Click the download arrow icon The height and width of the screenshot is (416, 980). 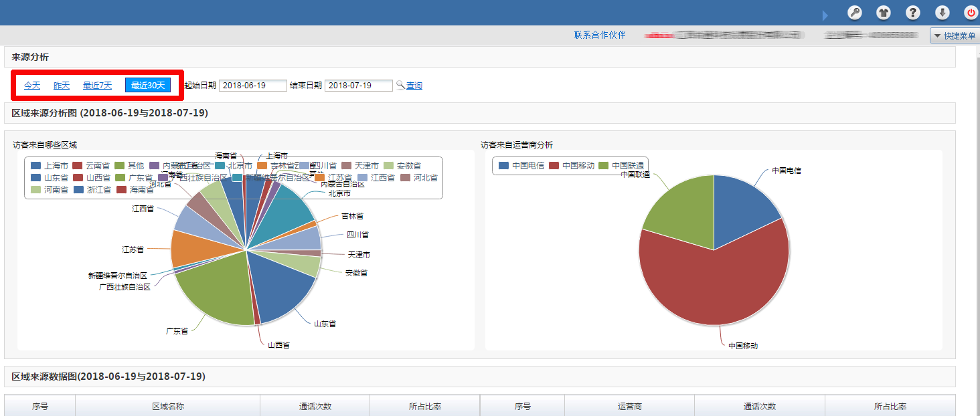[942, 12]
